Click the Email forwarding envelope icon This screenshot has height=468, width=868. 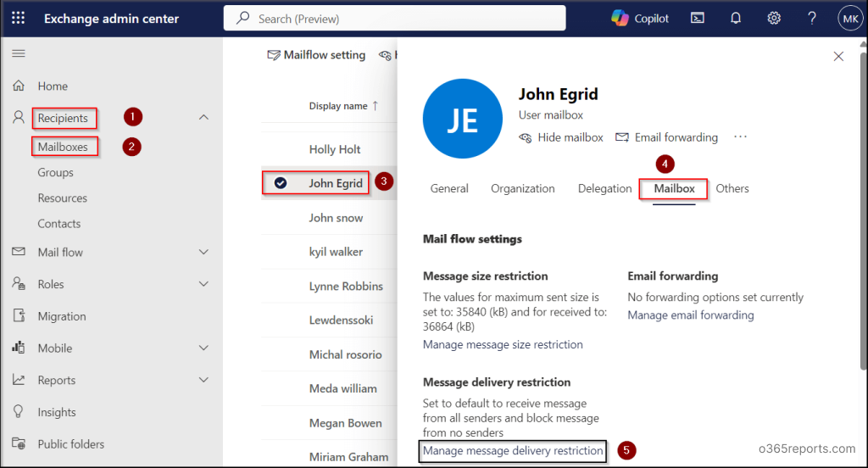(x=622, y=137)
